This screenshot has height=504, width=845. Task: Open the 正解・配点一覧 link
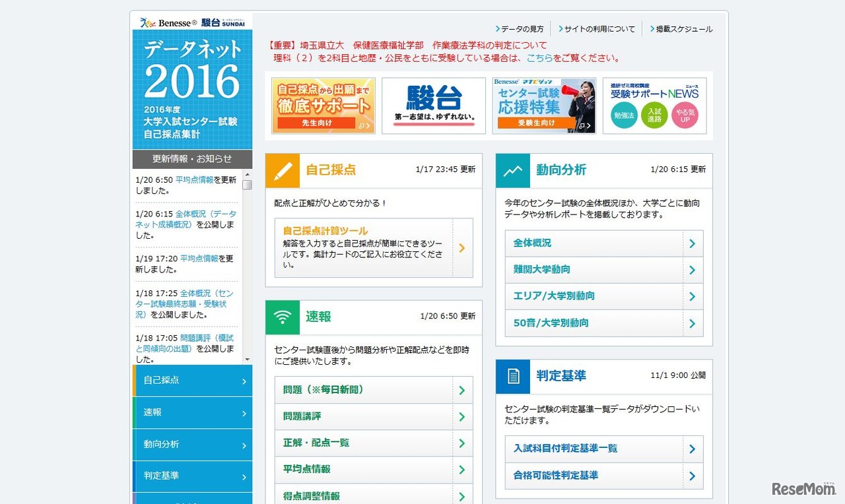316,443
